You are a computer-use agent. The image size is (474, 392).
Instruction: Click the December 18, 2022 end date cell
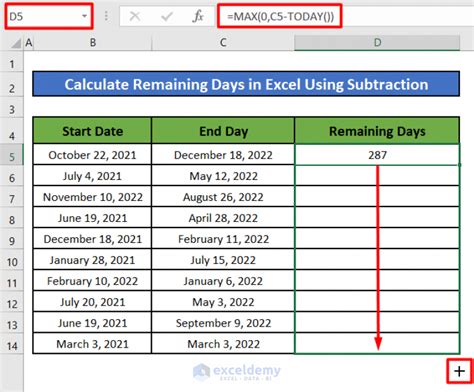223,155
